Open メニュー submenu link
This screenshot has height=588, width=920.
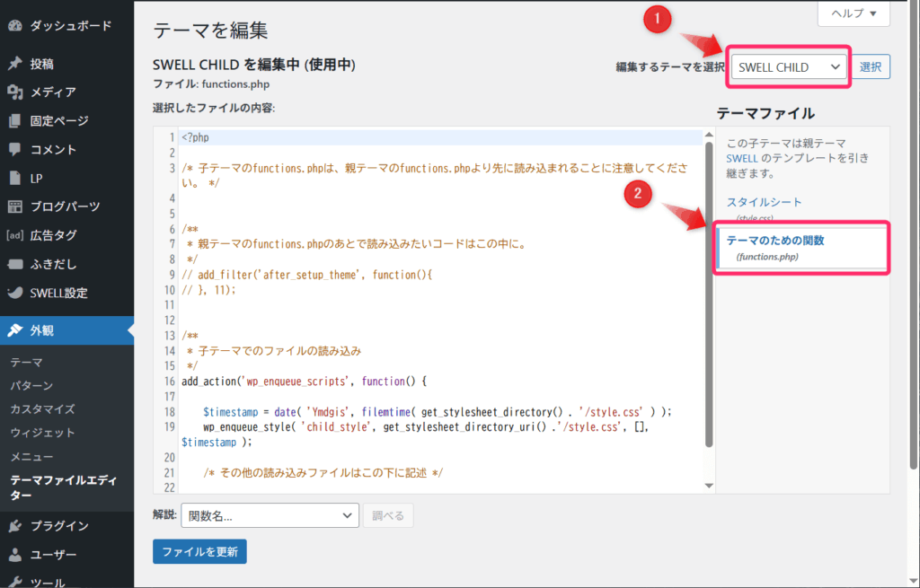31,456
